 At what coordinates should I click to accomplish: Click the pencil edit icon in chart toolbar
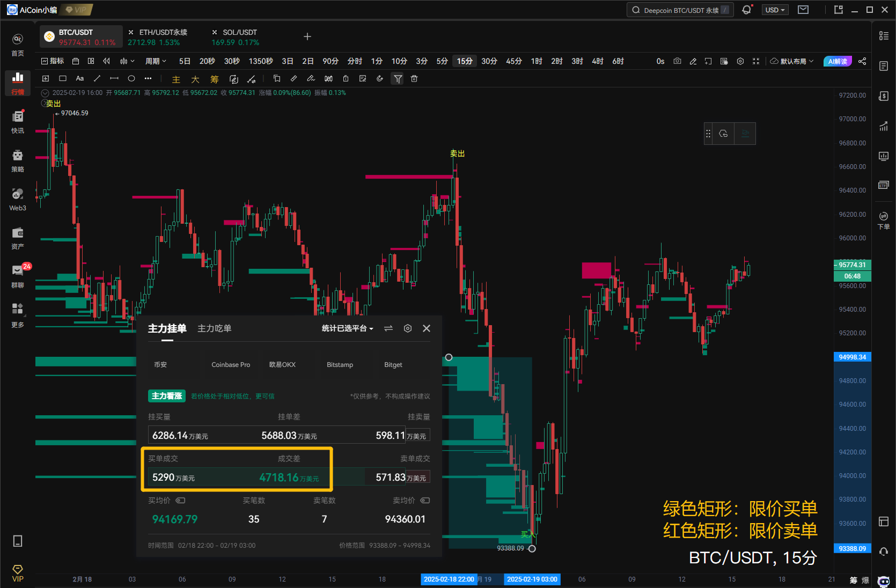click(693, 61)
